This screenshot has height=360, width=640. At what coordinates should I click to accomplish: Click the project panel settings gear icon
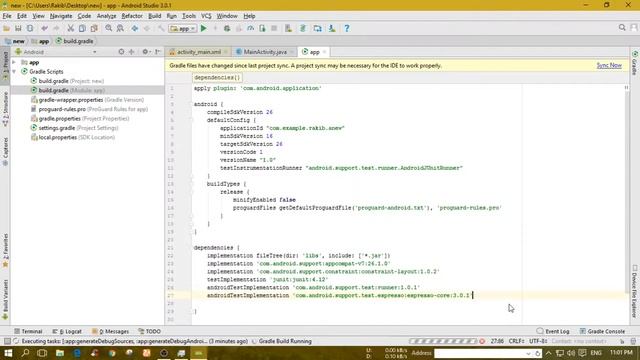pos(145,52)
